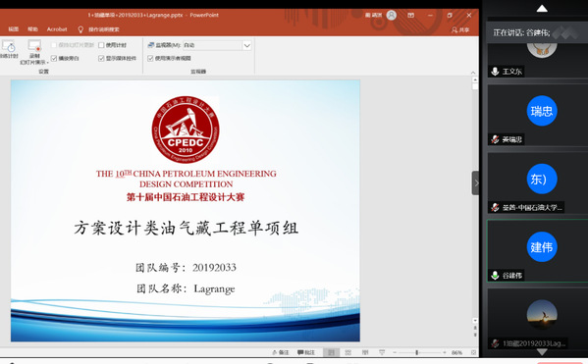Click the muted mic icon beside 姜茜-中国石油大学
This screenshot has height=364, width=588.
pyautogui.click(x=495, y=207)
